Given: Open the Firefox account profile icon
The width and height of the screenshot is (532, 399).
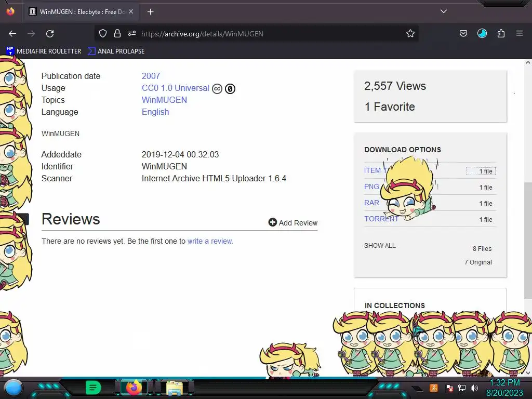Looking at the screenshot, I should point(482,33).
